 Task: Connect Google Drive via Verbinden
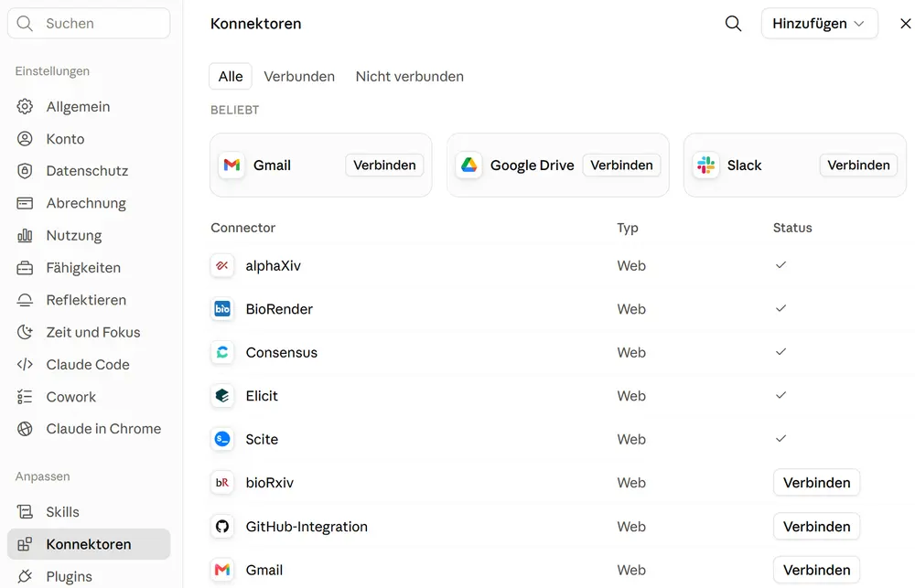pos(621,166)
